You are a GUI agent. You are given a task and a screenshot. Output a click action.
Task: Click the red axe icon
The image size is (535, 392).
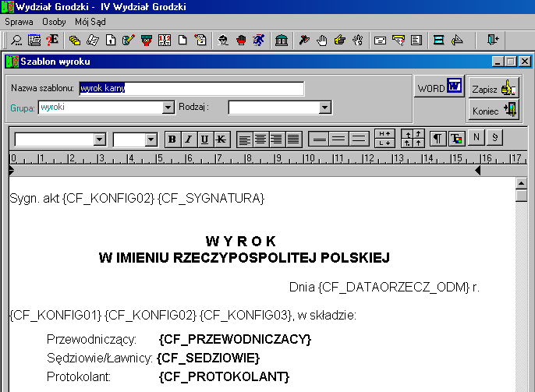tap(304, 41)
